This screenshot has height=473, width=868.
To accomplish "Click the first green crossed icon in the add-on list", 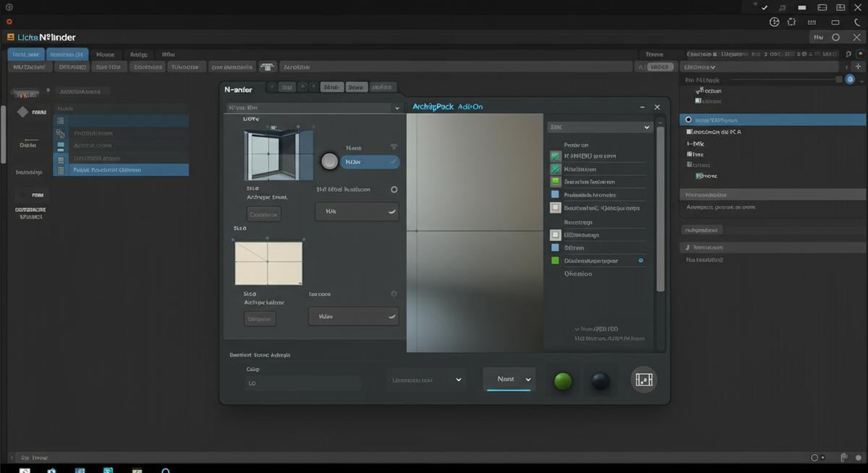I will tap(555, 156).
